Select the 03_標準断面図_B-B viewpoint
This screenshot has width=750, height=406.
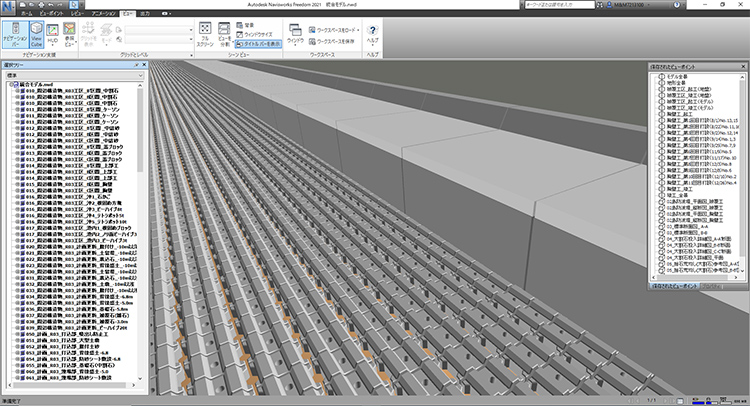687,232
